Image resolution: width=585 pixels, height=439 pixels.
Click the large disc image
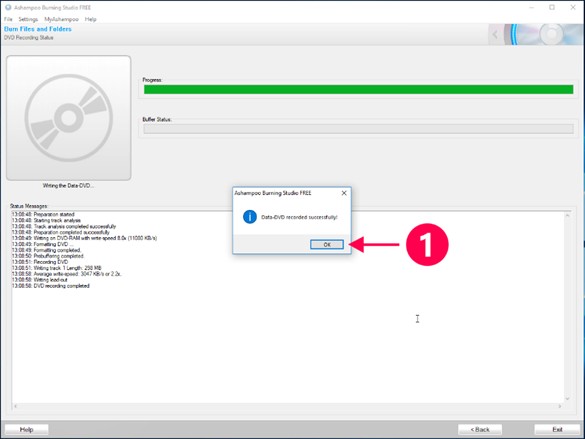click(69, 118)
